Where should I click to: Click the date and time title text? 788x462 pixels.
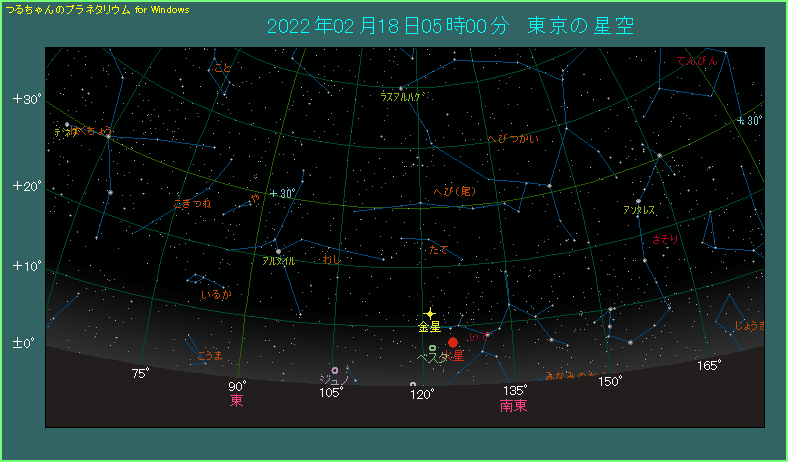450,26
